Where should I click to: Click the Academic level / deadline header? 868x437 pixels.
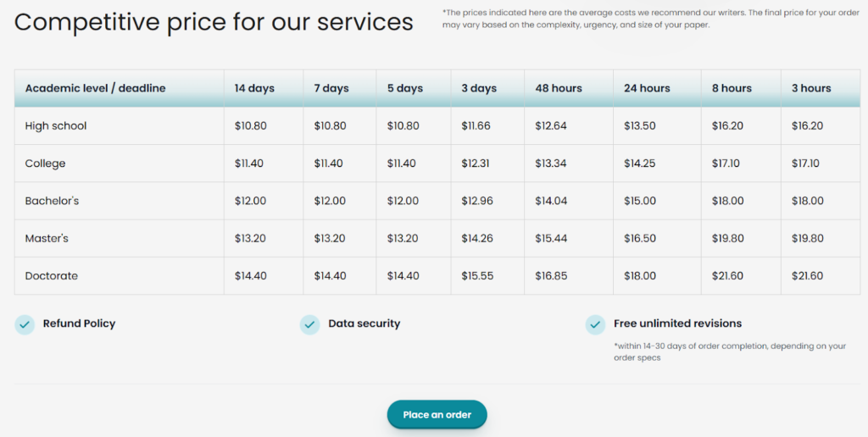coord(96,88)
